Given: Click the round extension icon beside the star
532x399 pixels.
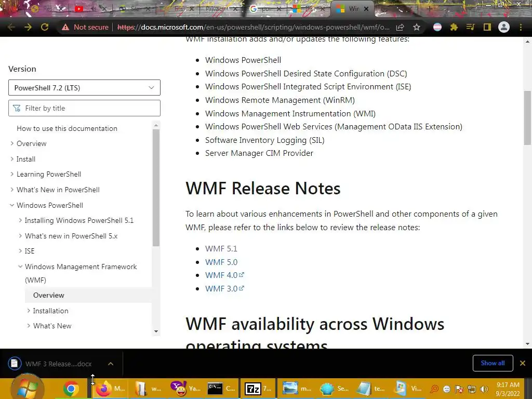Looking at the screenshot, I should pyautogui.click(x=437, y=27).
